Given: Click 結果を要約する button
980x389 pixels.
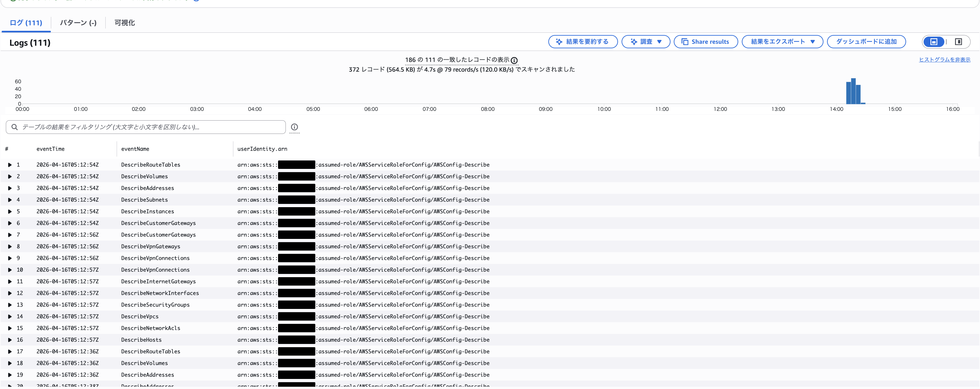Looking at the screenshot, I should coord(583,42).
